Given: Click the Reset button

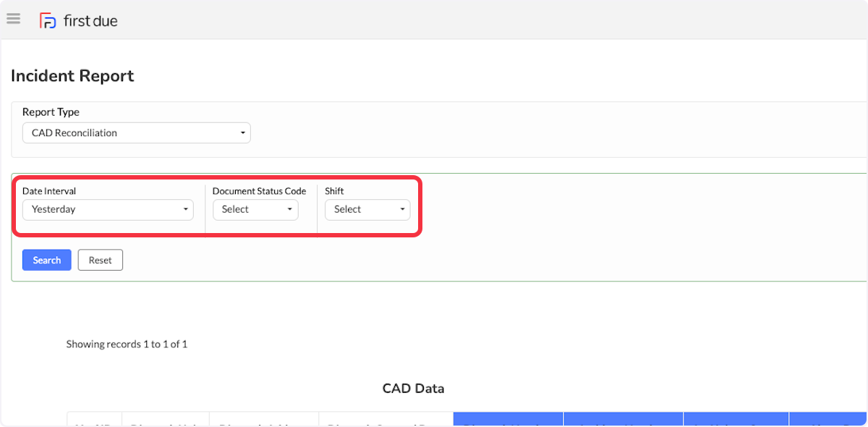Looking at the screenshot, I should [101, 260].
